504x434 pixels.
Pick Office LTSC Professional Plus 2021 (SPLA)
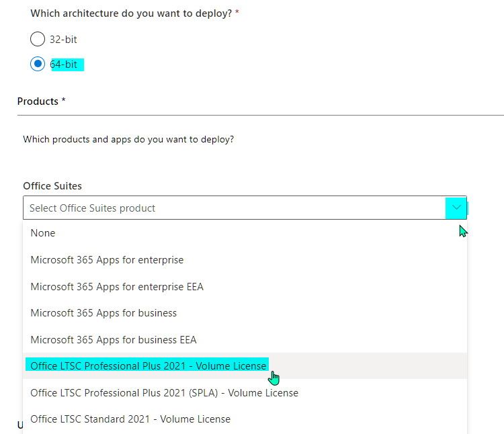245,393
